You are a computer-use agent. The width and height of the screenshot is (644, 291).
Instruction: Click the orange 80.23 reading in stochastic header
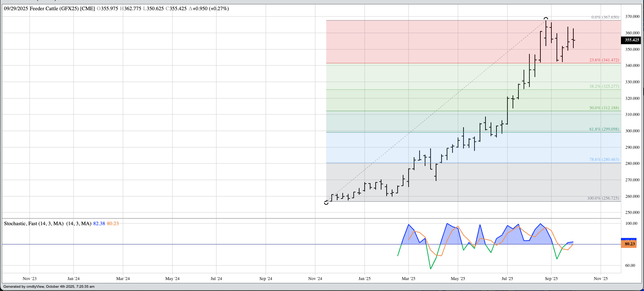pyautogui.click(x=113, y=223)
